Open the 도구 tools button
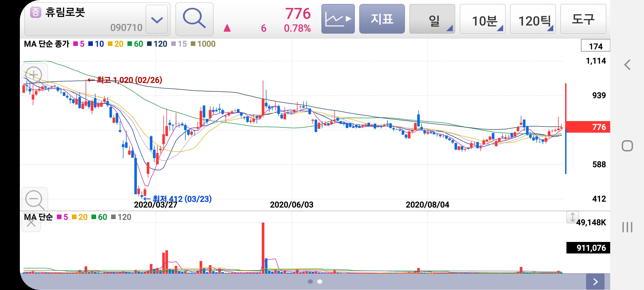This screenshot has width=644, height=290. (583, 19)
